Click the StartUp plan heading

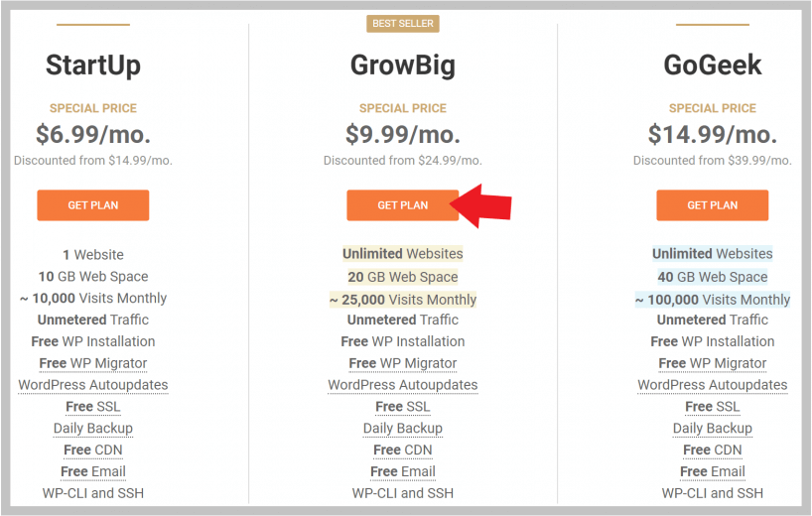93,66
